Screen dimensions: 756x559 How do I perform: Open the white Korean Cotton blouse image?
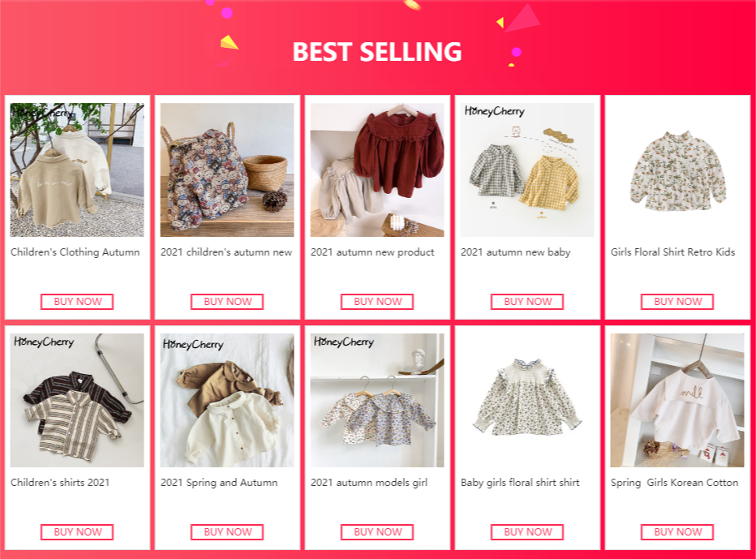(x=677, y=400)
